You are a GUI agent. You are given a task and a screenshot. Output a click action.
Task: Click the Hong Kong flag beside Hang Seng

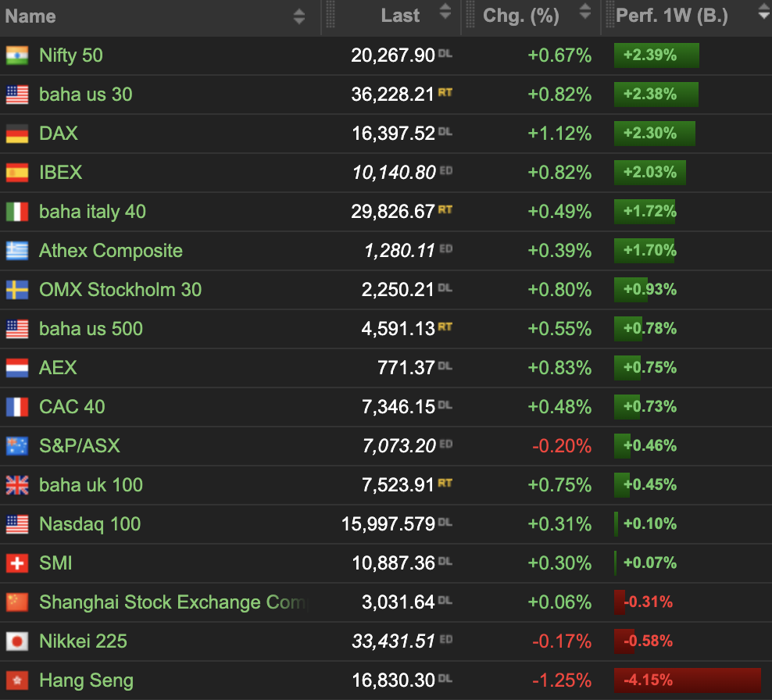(17, 680)
